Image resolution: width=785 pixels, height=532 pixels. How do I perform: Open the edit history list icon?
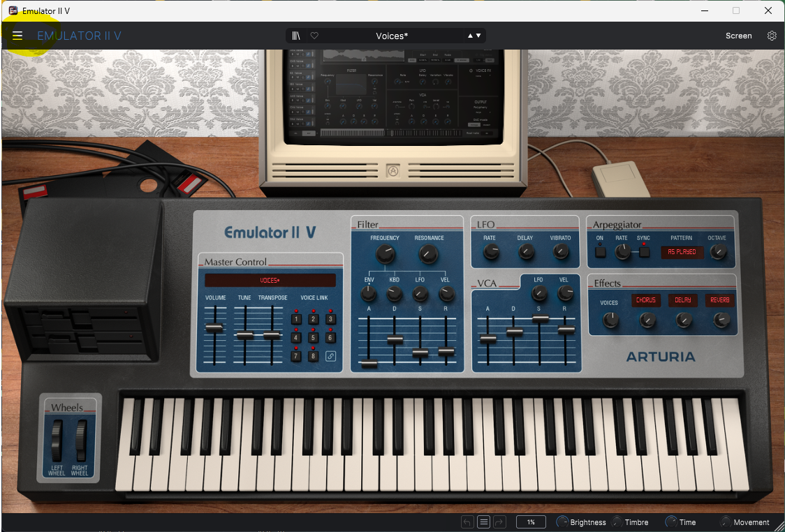click(483, 522)
